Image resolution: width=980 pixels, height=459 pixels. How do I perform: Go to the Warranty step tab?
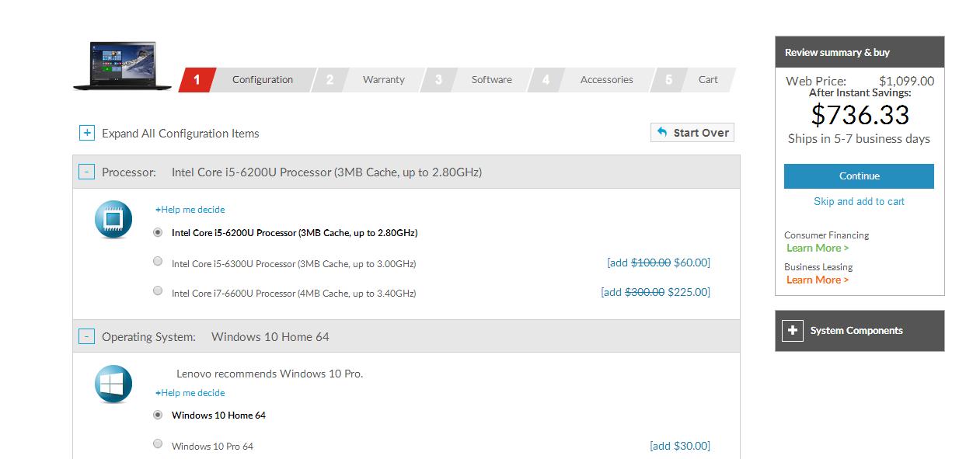pos(383,80)
